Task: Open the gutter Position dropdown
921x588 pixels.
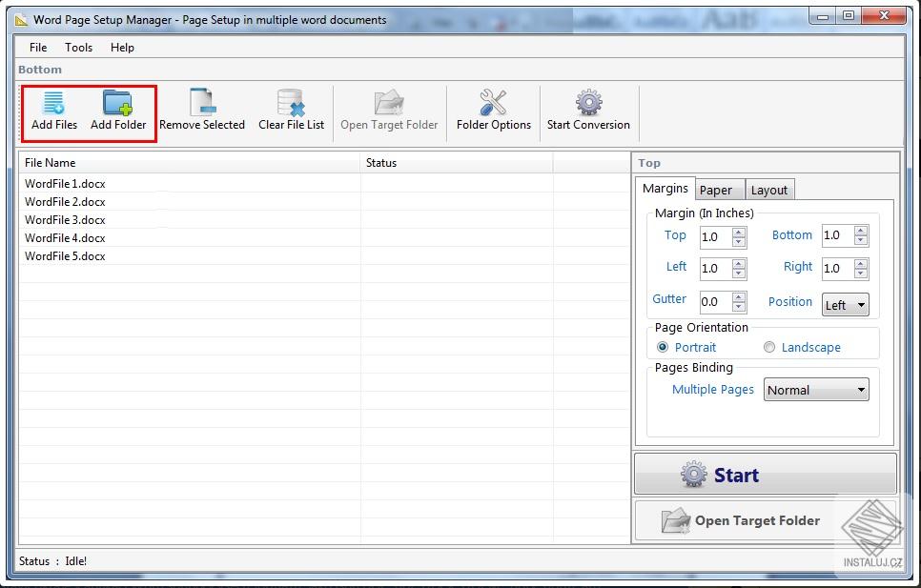Action: tap(846, 305)
